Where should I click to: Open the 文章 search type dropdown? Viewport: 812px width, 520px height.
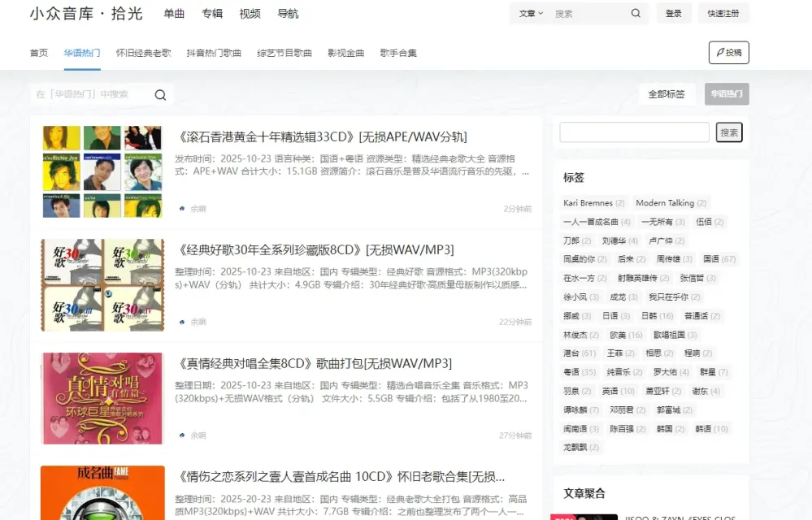531,14
